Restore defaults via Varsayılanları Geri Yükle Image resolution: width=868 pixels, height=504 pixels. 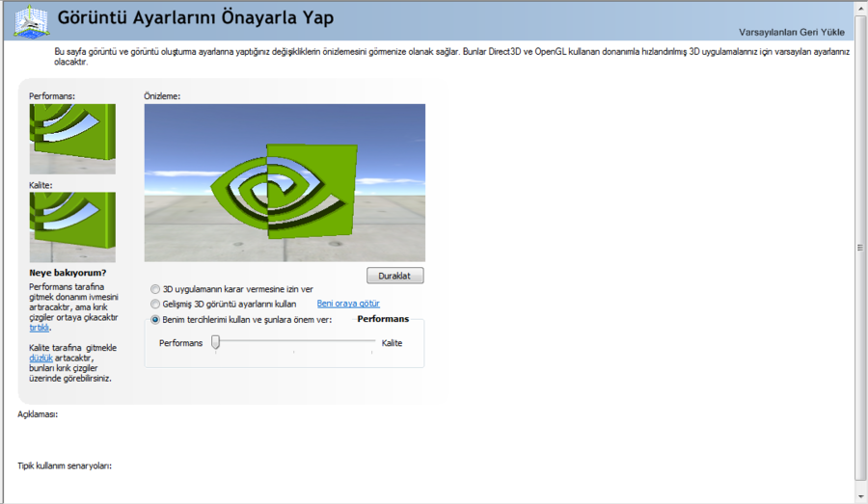click(x=791, y=32)
